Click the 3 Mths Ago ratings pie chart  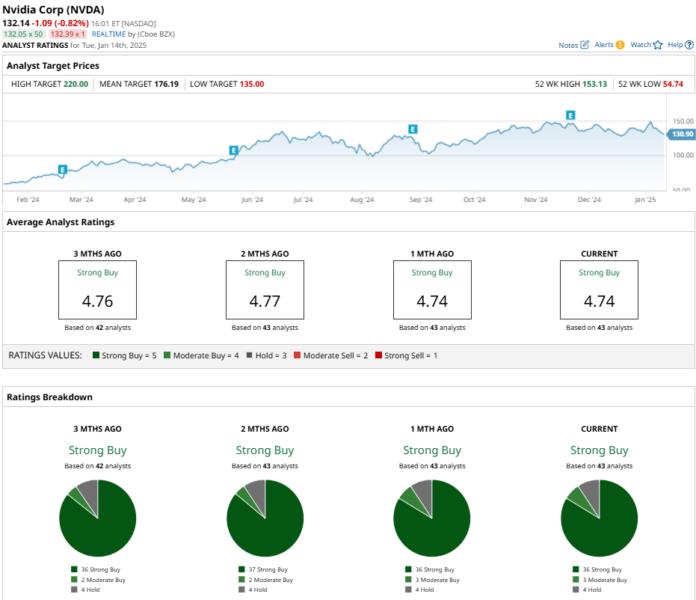tap(98, 518)
